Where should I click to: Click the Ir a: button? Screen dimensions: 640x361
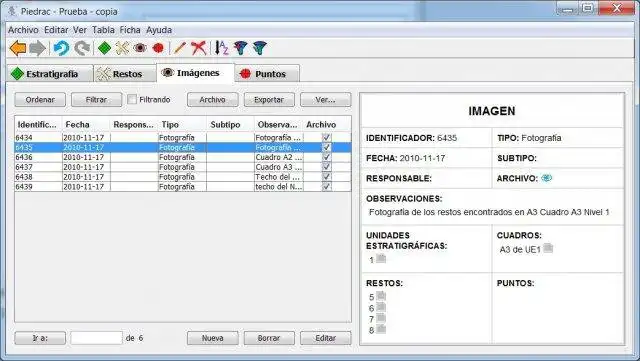pyautogui.click(x=40, y=338)
